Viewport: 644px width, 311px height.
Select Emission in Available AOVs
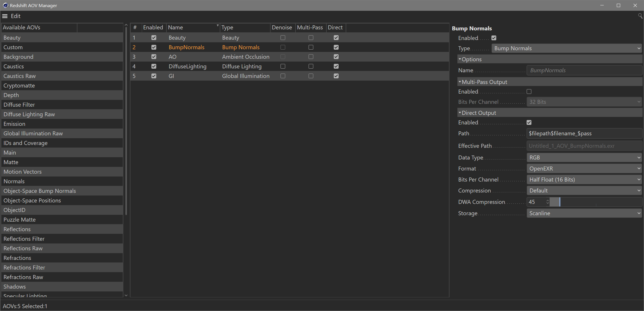(62, 124)
